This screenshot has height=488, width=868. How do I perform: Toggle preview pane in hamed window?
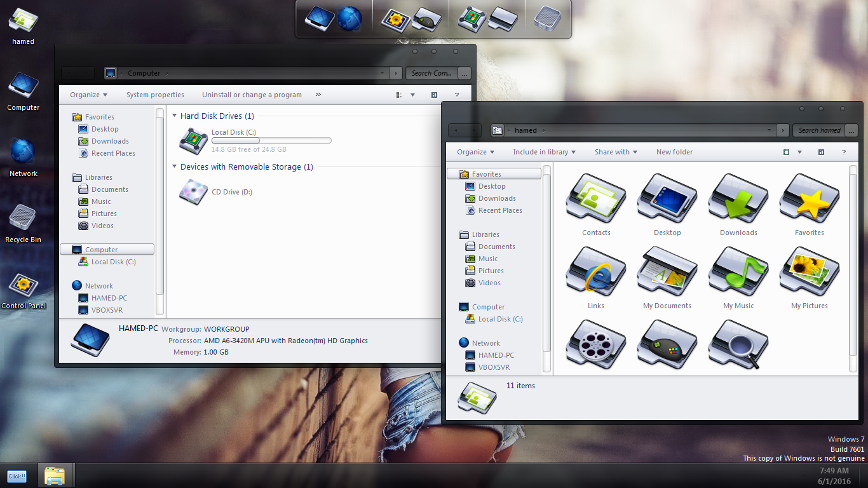[x=821, y=152]
